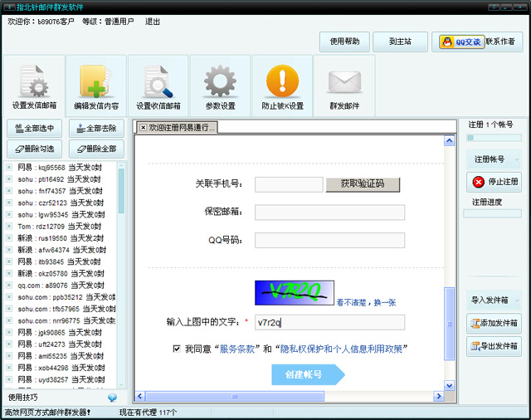Toggle checkbox for 网易 : kqj95568
The height and width of the screenshot is (420, 531).
point(9,168)
